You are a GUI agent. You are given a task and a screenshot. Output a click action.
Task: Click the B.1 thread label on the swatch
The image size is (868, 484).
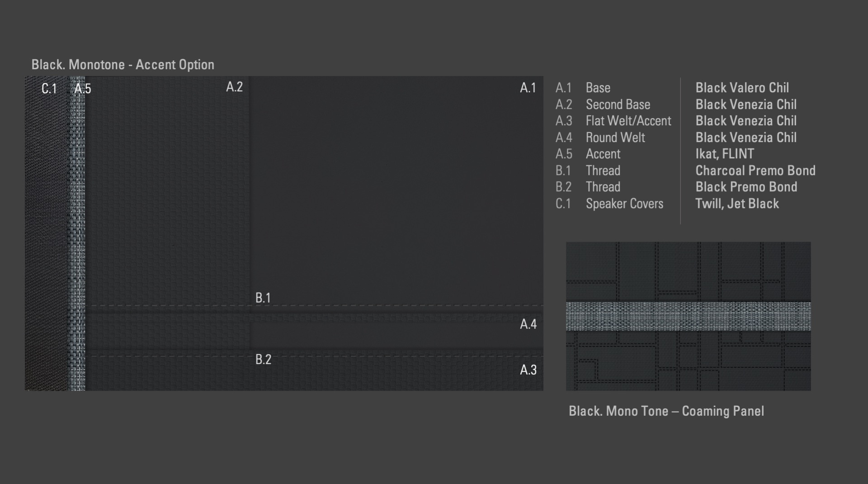coord(263,298)
